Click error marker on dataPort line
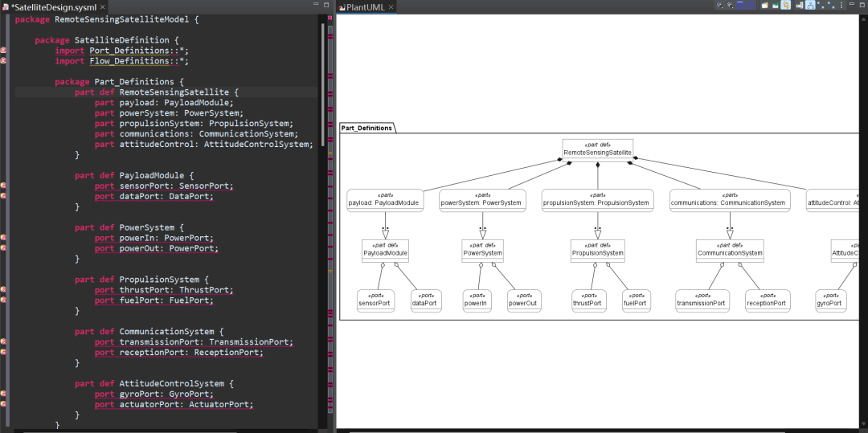Image resolution: width=868 pixels, height=433 pixels. point(3,196)
